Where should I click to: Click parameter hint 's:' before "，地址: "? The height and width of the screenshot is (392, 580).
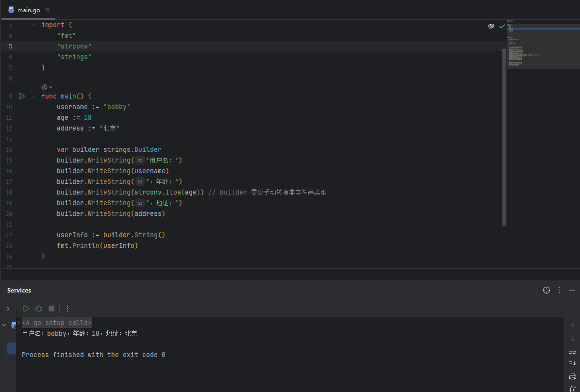click(x=140, y=203)
